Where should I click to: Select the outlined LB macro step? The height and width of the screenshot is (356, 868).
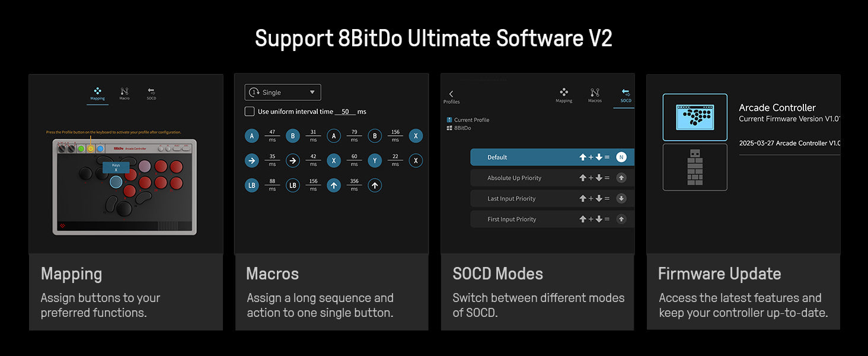[x=293, y=185]
